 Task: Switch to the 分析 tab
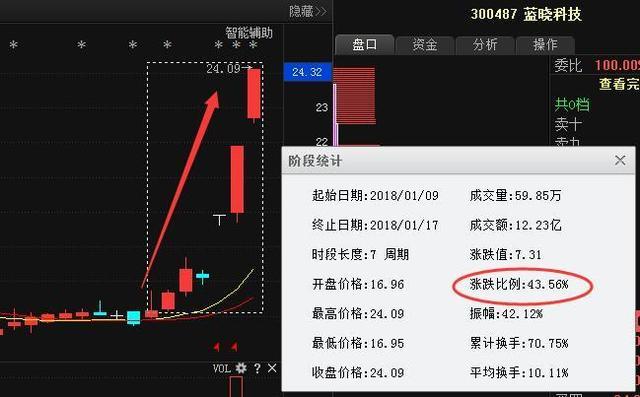pyautogui.click(x=484, y=44)
